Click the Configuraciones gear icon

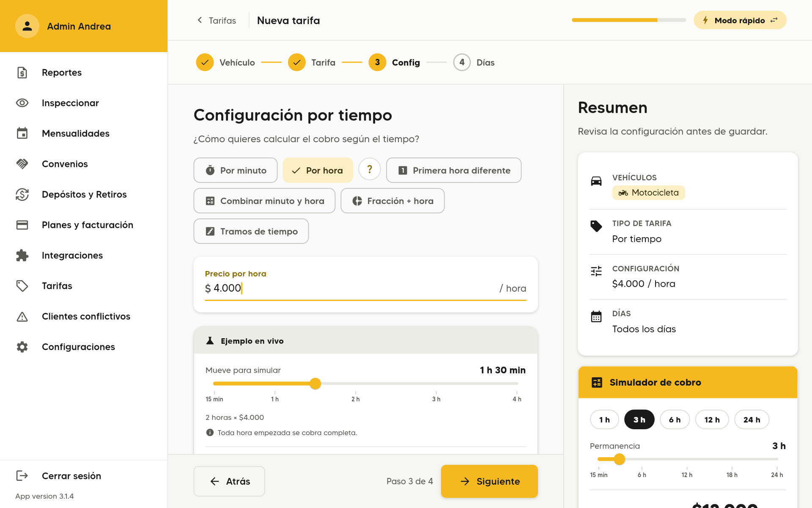click(22, 347)
